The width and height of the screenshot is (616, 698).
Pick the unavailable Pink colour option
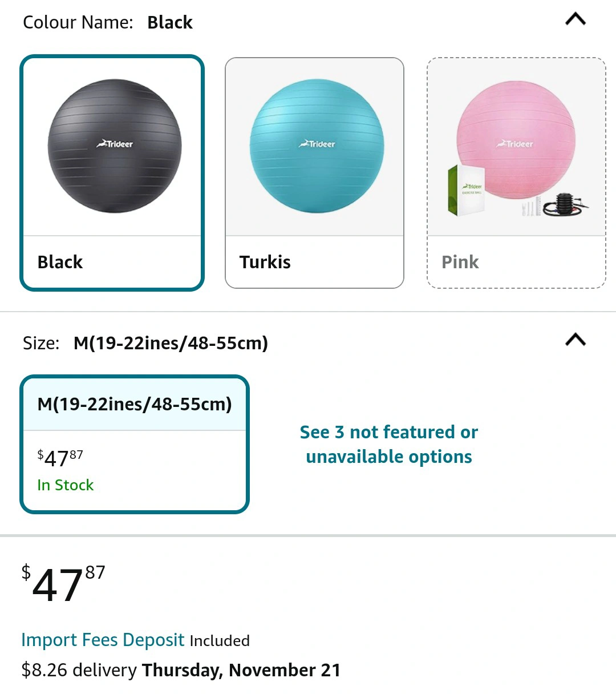coord(516,173)
